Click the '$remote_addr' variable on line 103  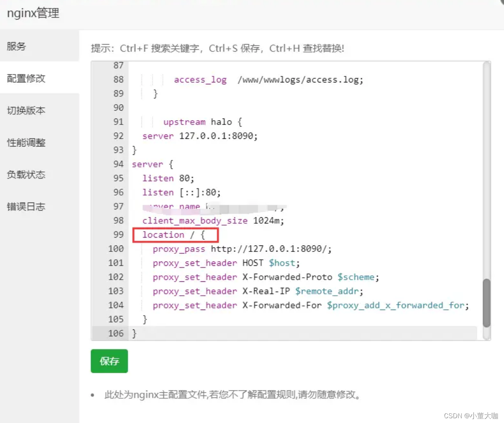pyautogui.click(x=327, y=291)
